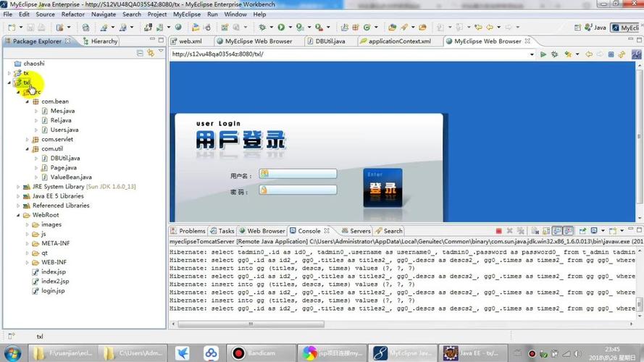Image resolution: width=644 pixels, height=362 pixels.
Task: Click the 用户名 username input field
Action: 298,174
